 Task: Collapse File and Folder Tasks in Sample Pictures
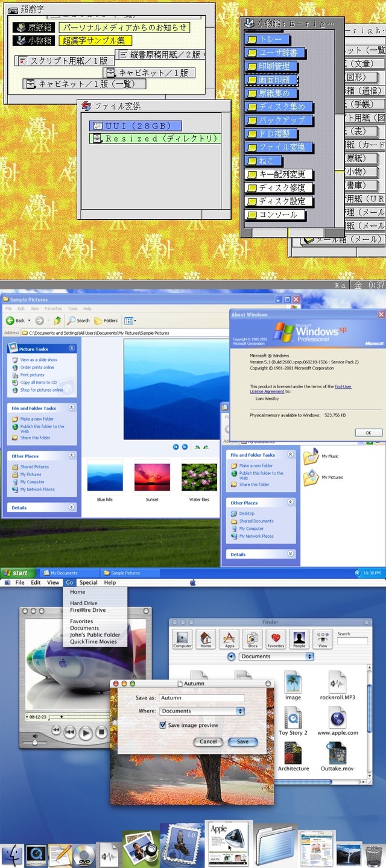72,407
